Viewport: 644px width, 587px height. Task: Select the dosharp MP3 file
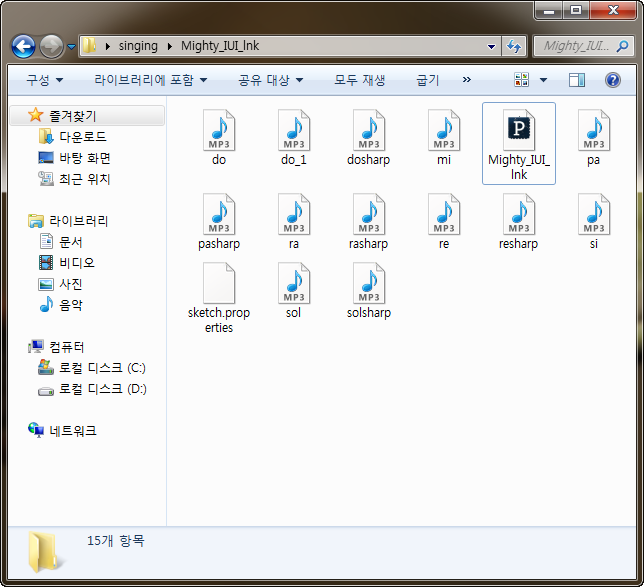[368, 138]
